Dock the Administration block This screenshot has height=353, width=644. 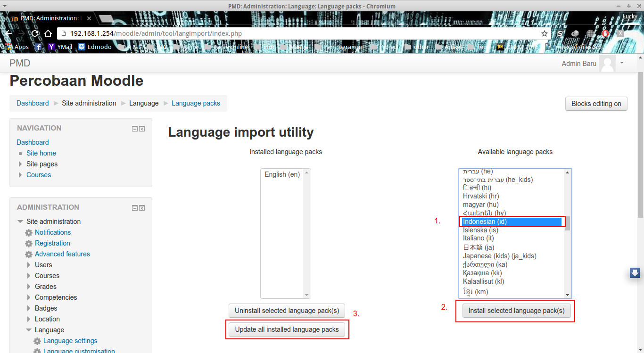pyautogui.click(x=142, y=208)
